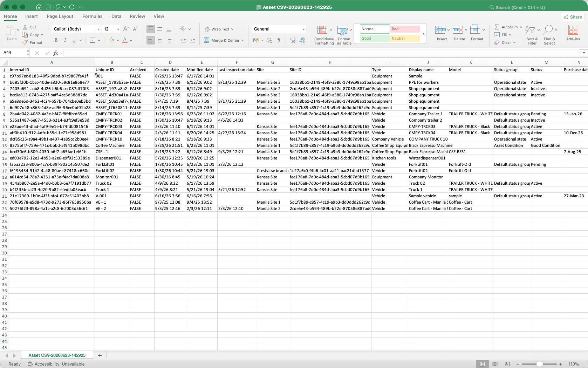Expand Wrap Text options arrow
The image size is (588, 368).
click(x=232, y=29)
